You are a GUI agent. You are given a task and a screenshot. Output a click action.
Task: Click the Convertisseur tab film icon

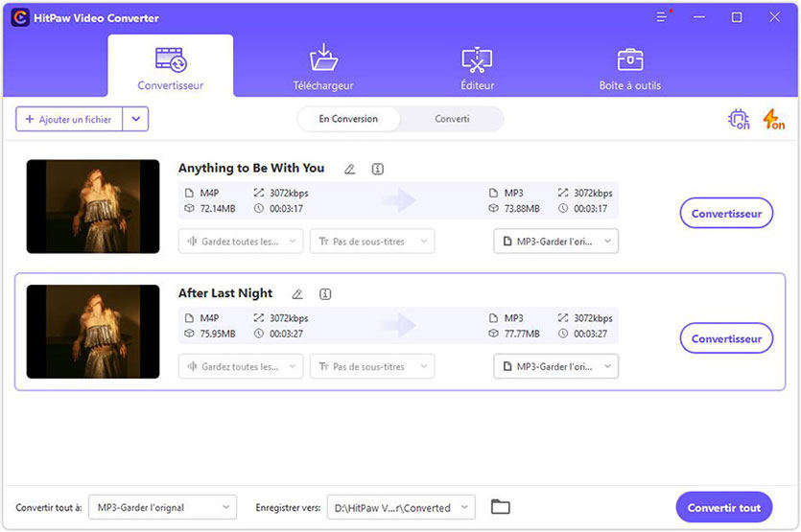point(171,59)
